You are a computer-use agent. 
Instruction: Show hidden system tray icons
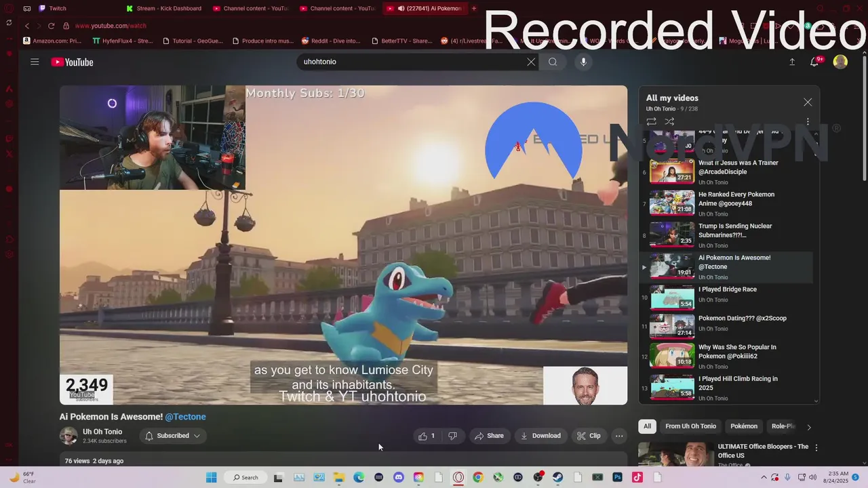click(764, 477)
